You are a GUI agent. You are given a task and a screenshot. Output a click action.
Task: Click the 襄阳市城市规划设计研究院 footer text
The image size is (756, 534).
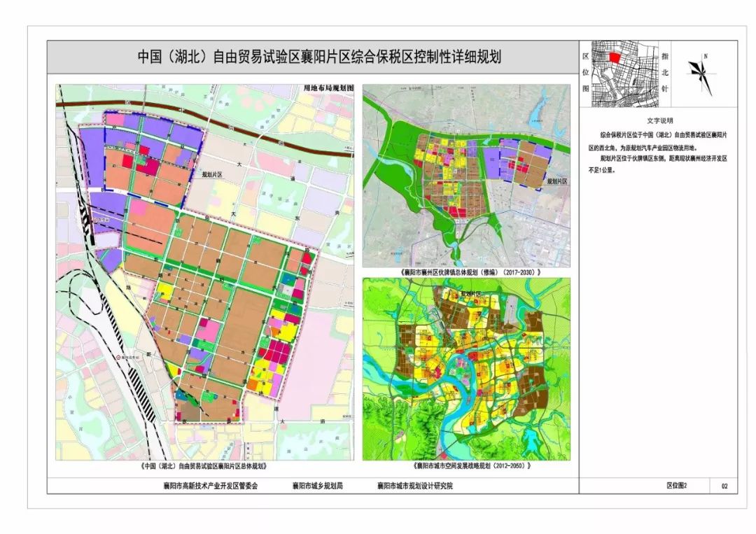tap(414, 486)
